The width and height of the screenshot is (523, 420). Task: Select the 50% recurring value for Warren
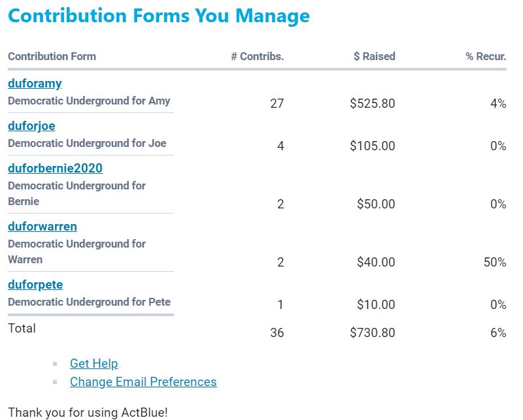pyautogui.click(x=494, y=263)
